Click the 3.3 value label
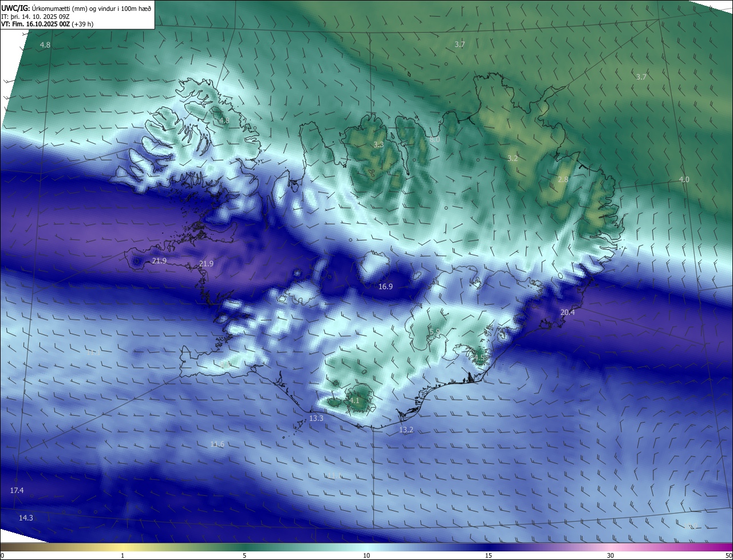This screenshot has width=733, height=560. (x=379, y=145)
